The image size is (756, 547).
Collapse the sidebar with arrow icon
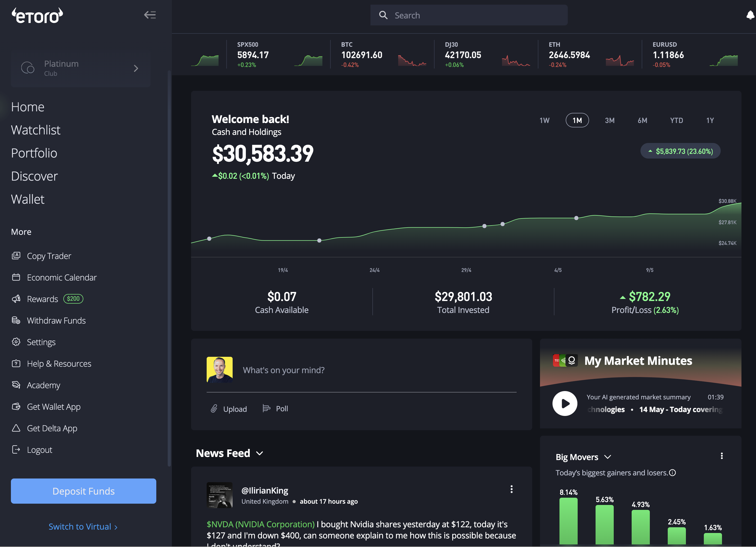click(x=150, y=15)
